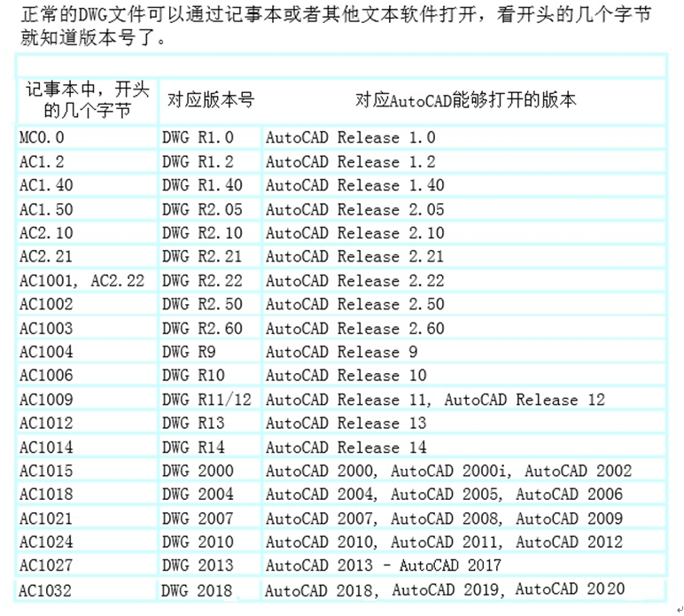Click the AC1024 cell

(x=87, y=542)
